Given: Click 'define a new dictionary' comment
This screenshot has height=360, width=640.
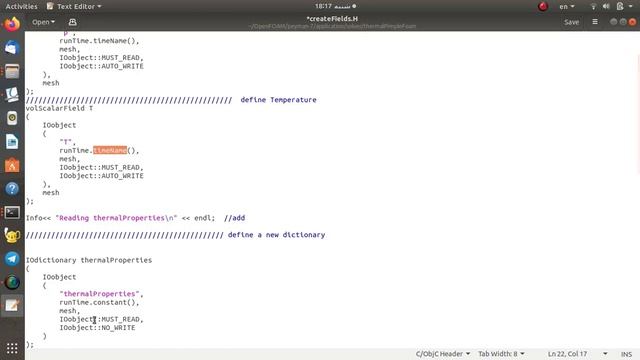Looking at the screenshot, I should [x=276, y=235].
